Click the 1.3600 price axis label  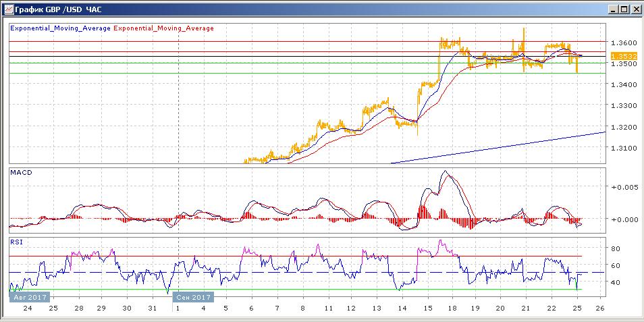[621, 43]
